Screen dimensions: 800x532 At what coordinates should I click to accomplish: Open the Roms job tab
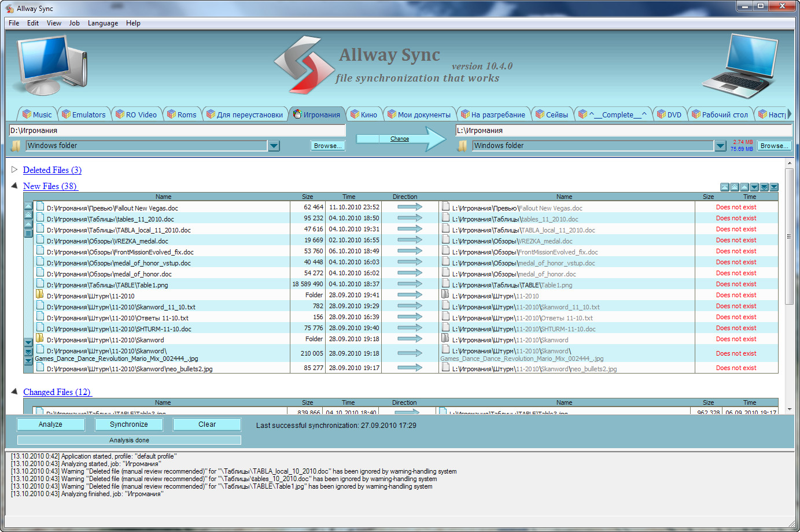click(182, 114)
